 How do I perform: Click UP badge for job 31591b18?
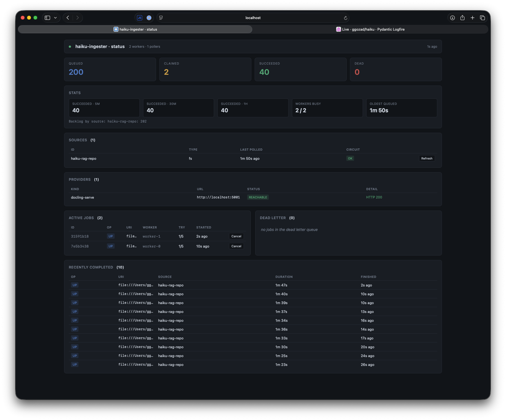111,236
